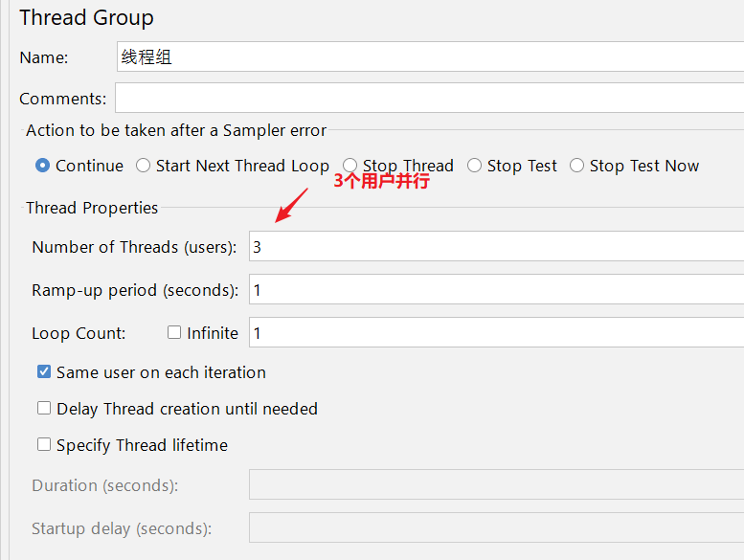This screenshot has width=744, height=560.
Task: Tick the Specify Thread lifetime checkbox
Action: 44,444
